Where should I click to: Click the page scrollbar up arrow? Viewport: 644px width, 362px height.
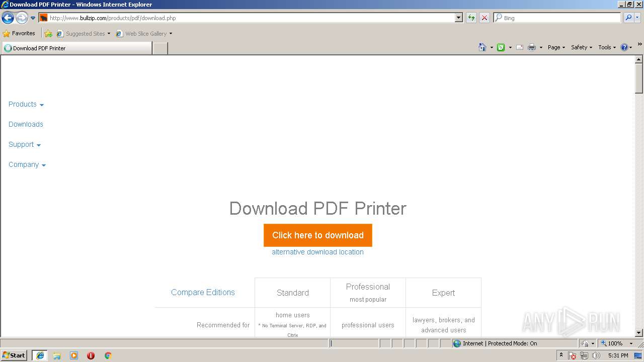pos(639,59)
